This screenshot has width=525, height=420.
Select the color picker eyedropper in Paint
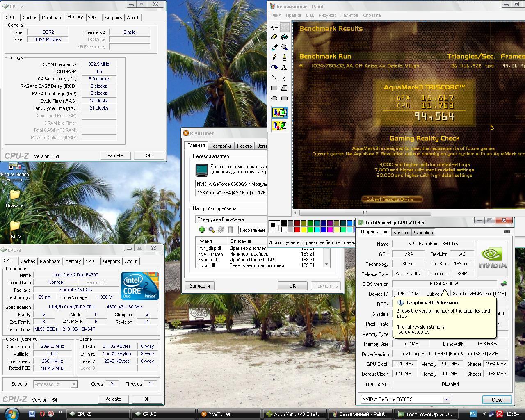pos(274,47)
